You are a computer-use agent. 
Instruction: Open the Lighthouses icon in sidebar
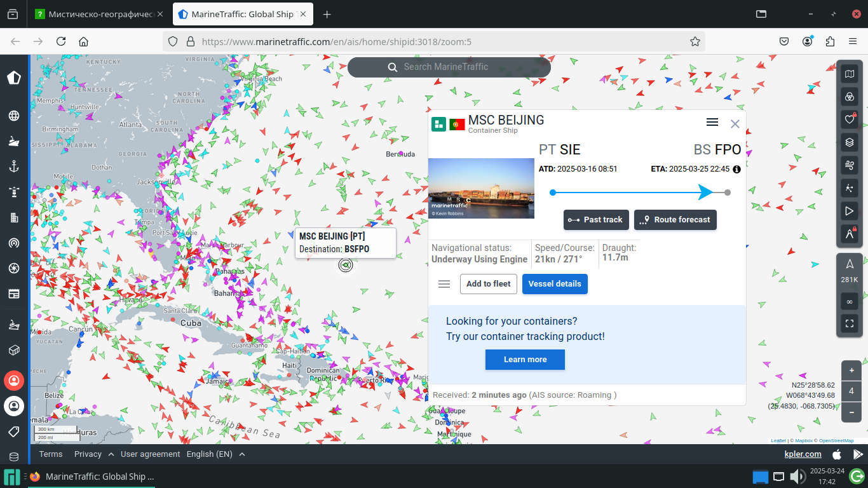[14, 192]
